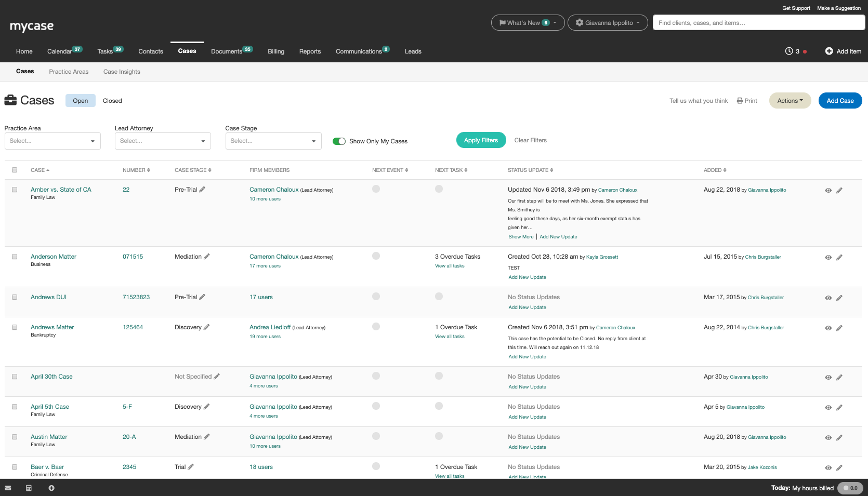The width and height of the screenshot is (868, 496).
Task: Click the Apply Filters button
Action: click(x=481, y=140)
